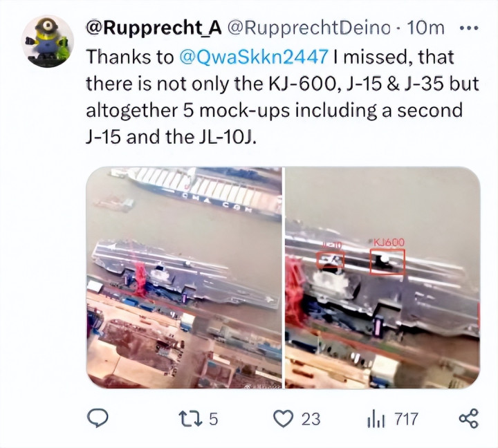Click the tweet body text
This screenshot has width=498, height=448.
pyautogui.click(x=282, y=97)
